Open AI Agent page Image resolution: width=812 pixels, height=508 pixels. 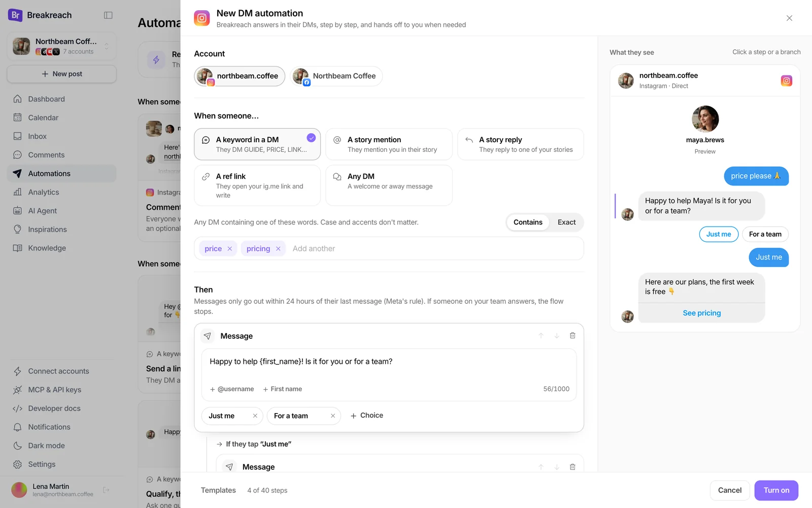click(x=61, y=211)
